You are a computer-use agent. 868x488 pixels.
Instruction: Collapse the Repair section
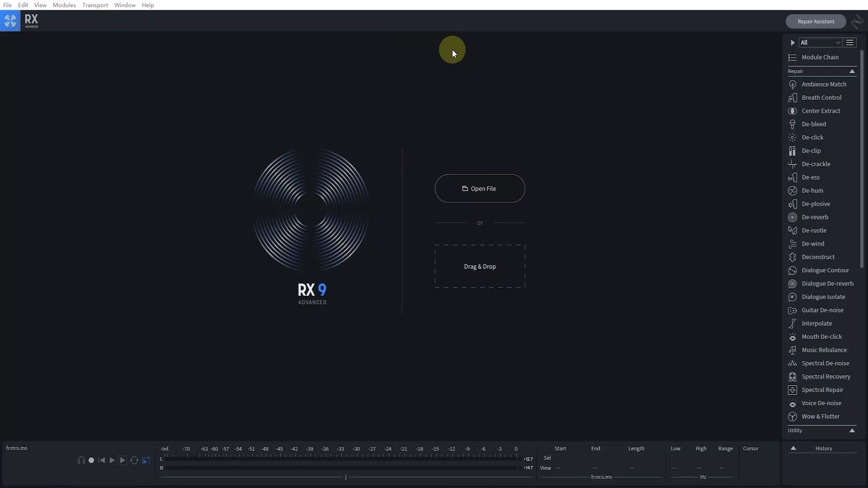pos(852,71)
